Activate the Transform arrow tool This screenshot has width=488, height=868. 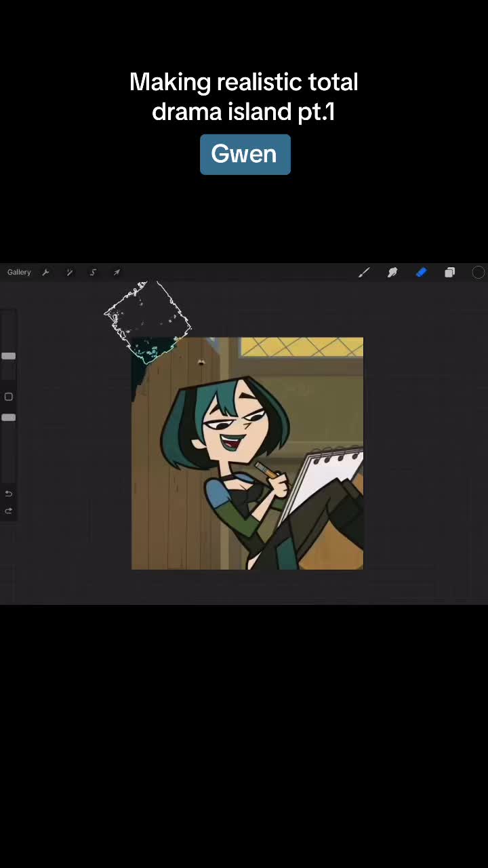click(x=117, y=272)
